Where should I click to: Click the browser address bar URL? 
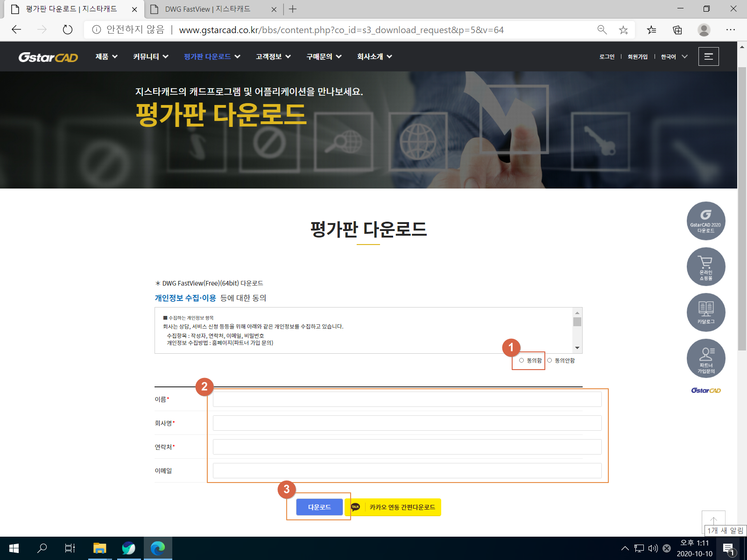click(x=341, y=30)
